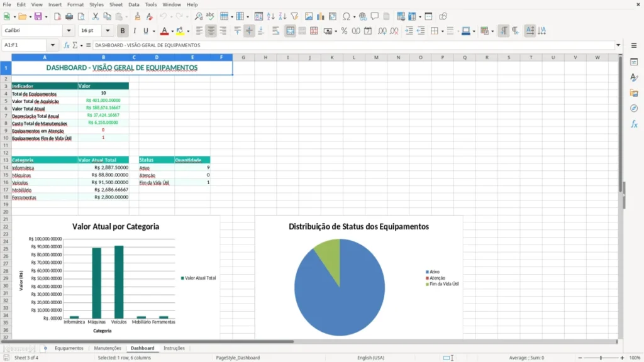Click the formula input field
Screen dimensions: 644x362
pyautogui.click(x=352, y=45)
